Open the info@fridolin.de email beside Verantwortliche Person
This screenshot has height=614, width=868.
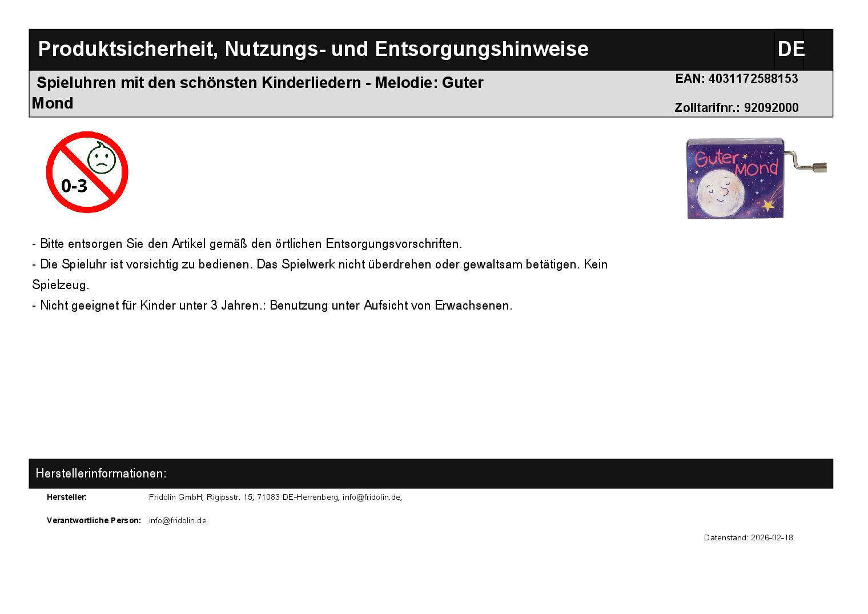pyautogui.click(x=178, y=521)
